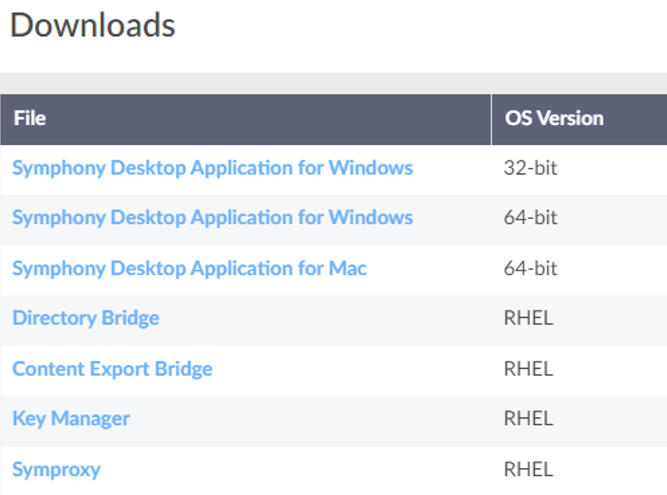
Task: Open Symphony Desktop Application for Windows 32-bit link
Action: pos(213,168)
